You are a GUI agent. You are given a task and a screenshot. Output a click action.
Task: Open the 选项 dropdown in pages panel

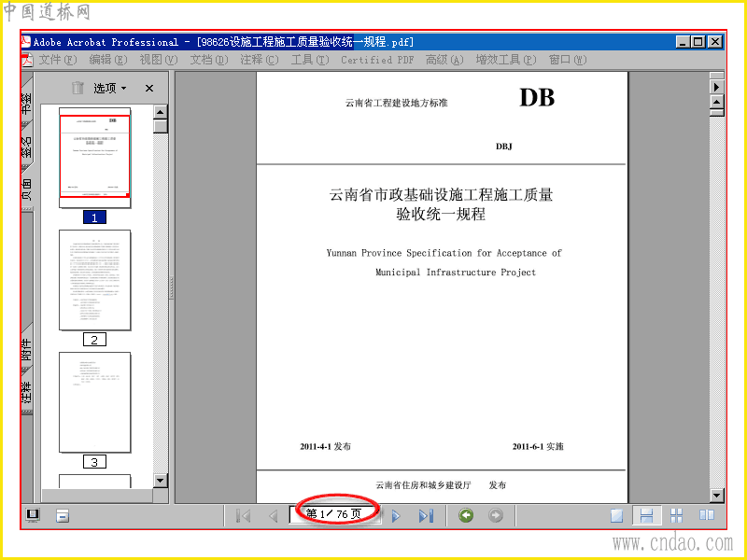click(x=109, y=88)
